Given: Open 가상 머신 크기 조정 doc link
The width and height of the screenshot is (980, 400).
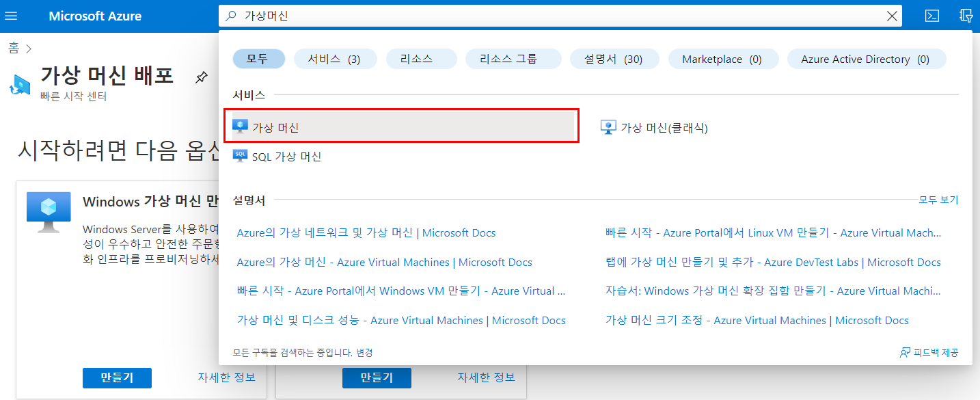Looking at the screenshot, I should click(757, 320).
